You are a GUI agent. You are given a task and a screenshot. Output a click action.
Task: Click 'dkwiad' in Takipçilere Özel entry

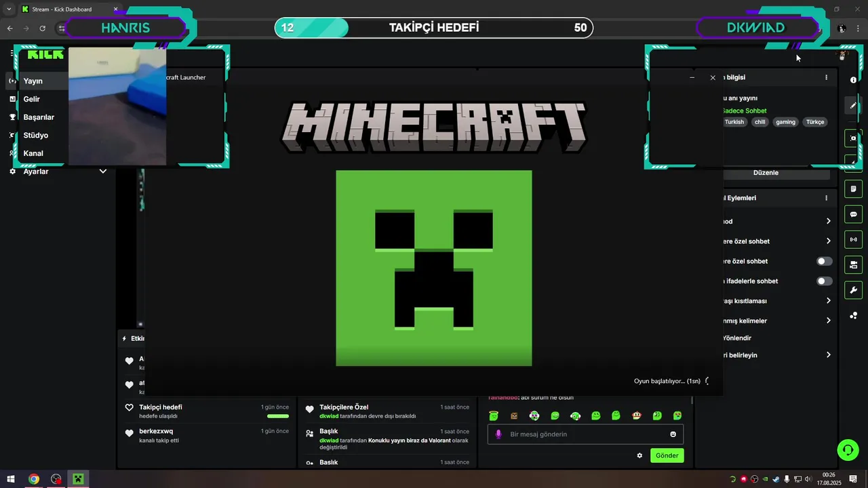pos(329,416)
